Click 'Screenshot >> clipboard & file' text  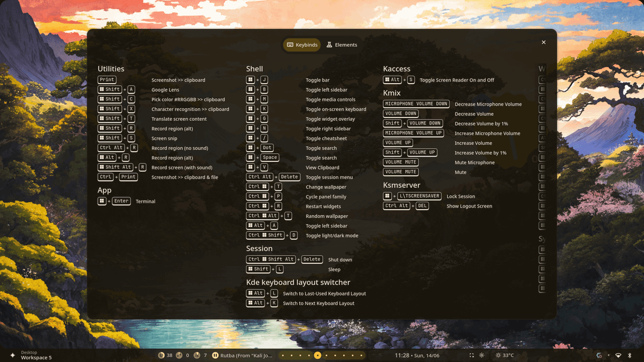(185, 178)
